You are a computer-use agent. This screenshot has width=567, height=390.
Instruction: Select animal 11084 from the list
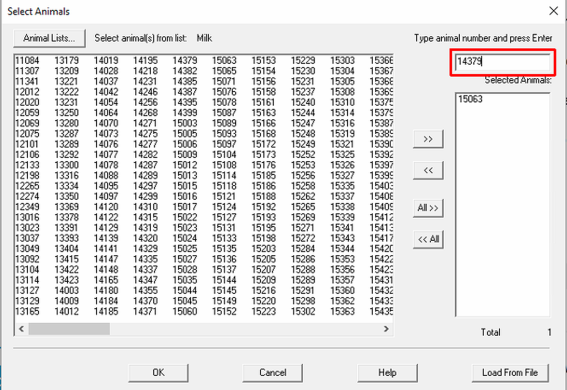27,60
